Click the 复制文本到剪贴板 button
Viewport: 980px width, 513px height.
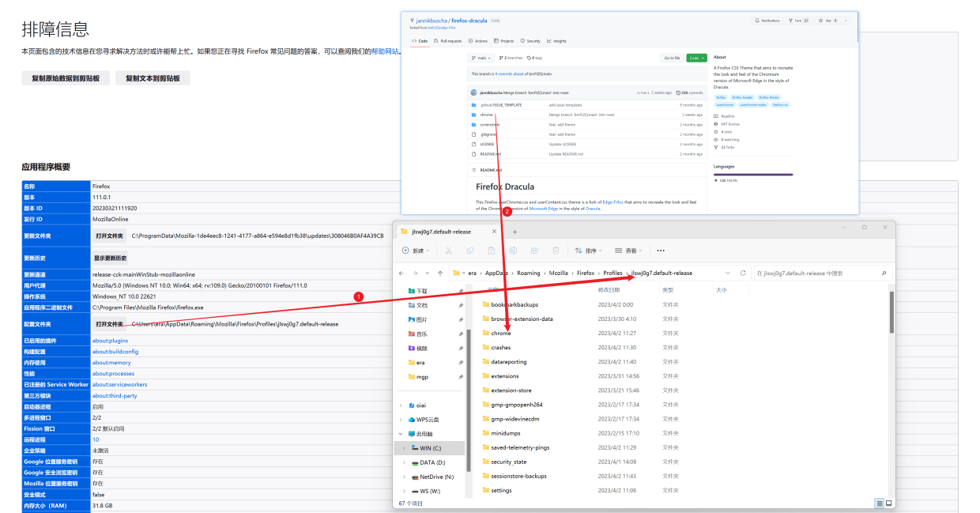(x=153, y=78)
